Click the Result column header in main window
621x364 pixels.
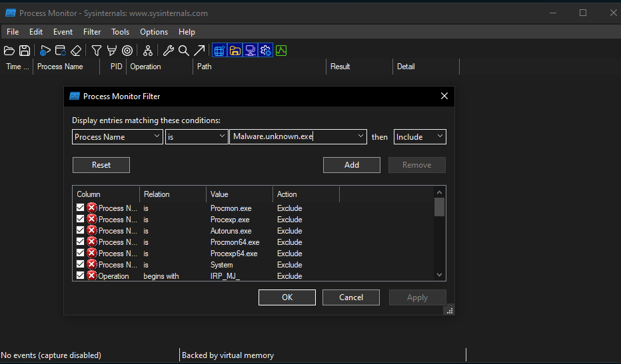[x=360, y=67]
